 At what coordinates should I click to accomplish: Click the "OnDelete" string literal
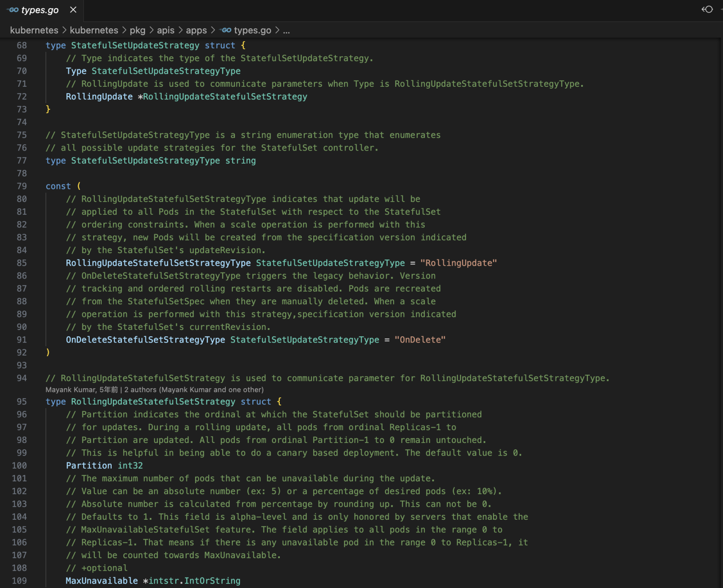pyautogui.click(x=420, y=340)
